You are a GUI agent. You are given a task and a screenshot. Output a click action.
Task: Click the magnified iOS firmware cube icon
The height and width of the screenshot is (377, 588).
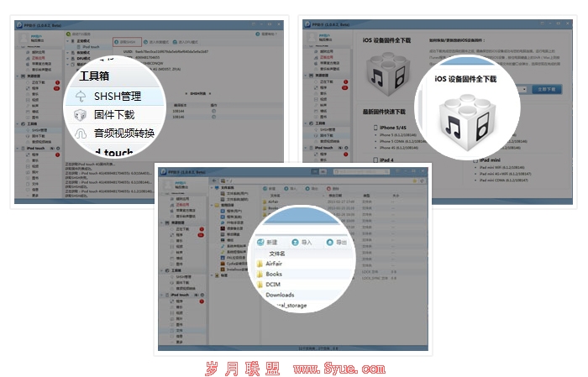click(x=467, y=123)
